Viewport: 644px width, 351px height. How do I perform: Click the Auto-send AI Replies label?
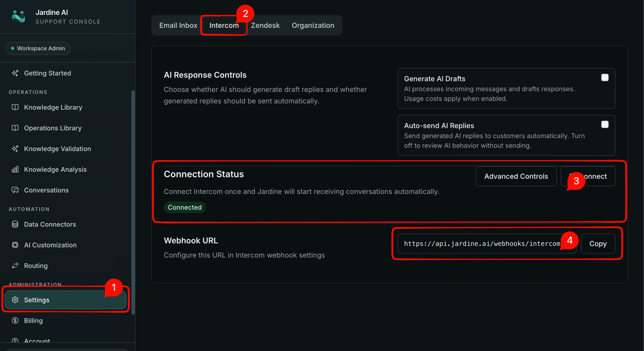[x=439, y=126]
